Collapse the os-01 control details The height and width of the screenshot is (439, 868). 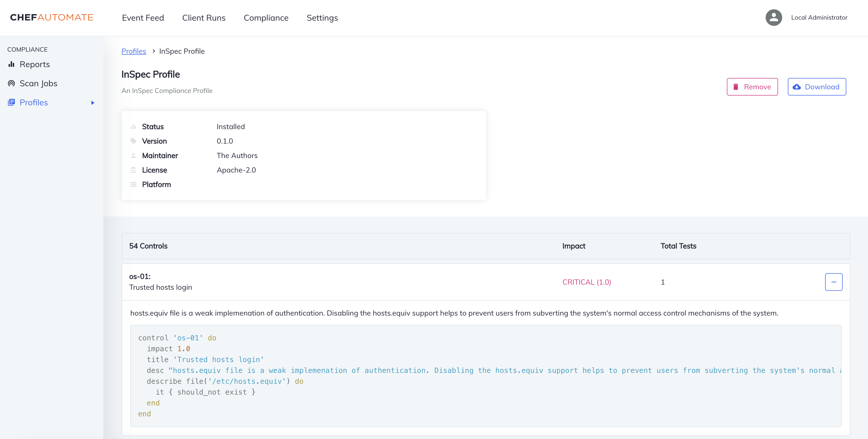coord(833,282)
